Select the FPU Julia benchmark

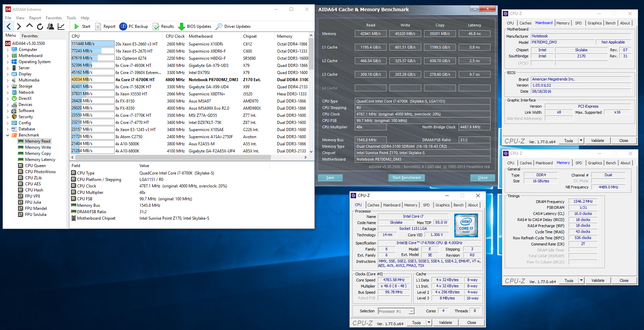click(33, 202)
